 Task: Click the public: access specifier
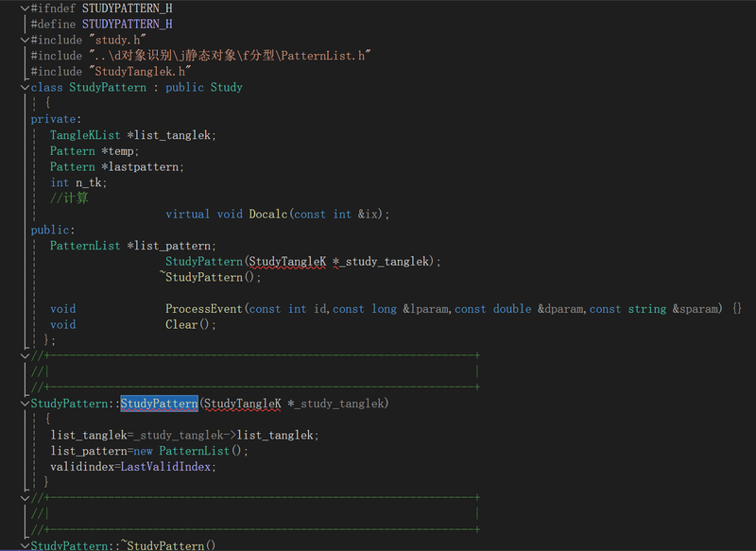(x=53, y=230)
